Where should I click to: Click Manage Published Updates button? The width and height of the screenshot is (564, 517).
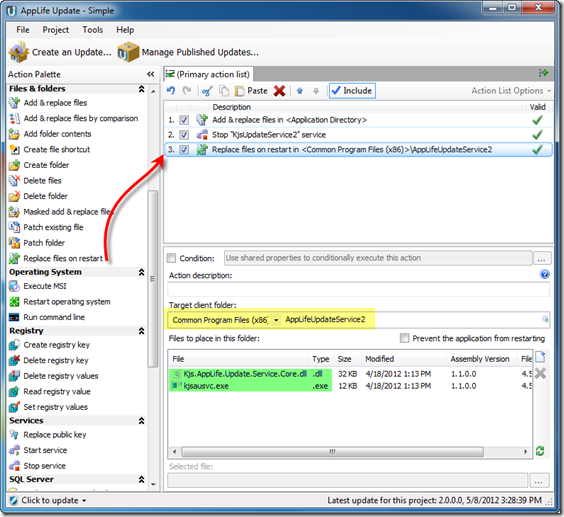click(x=188, y=52)
